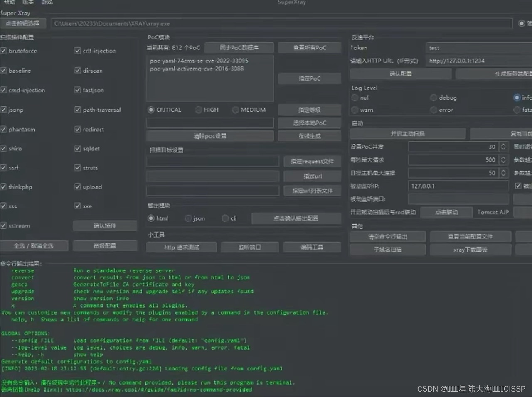Viewport: 532px width, 397px height.
Task: Open the 编码工具 tool
Action: click(312, 247)
